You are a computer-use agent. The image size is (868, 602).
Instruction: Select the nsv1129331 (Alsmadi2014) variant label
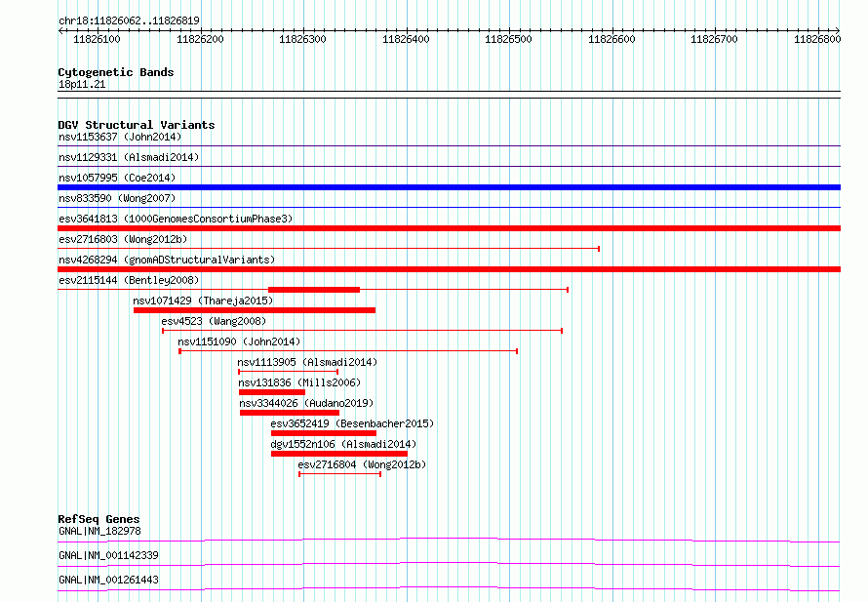tap(129, 157)
